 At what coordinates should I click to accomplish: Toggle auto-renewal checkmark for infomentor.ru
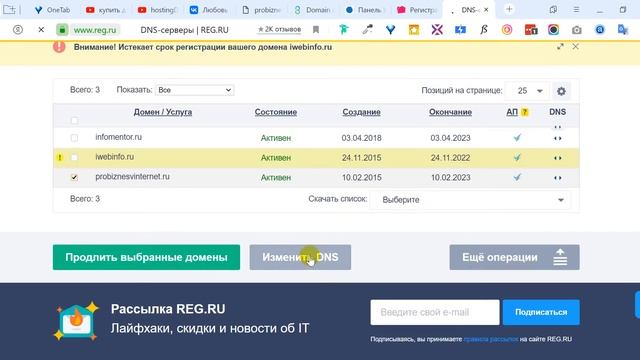click(517, 138)
